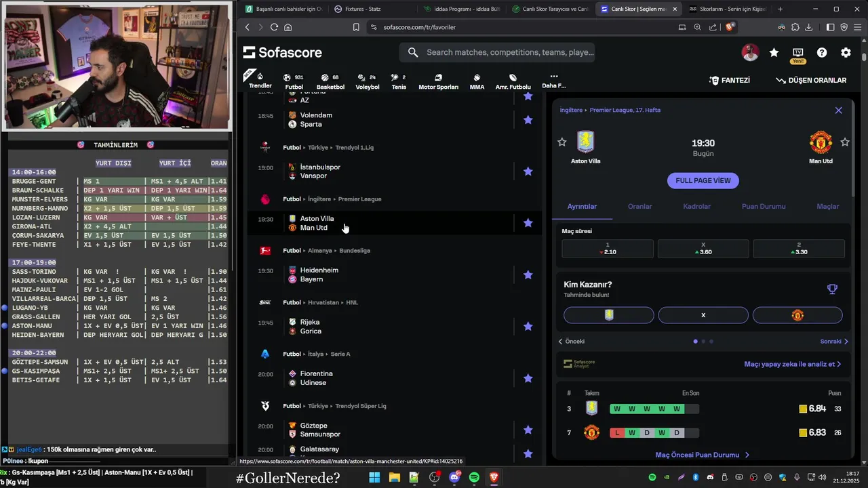Vote for Aston Villa to win

[x=609, y=315]
